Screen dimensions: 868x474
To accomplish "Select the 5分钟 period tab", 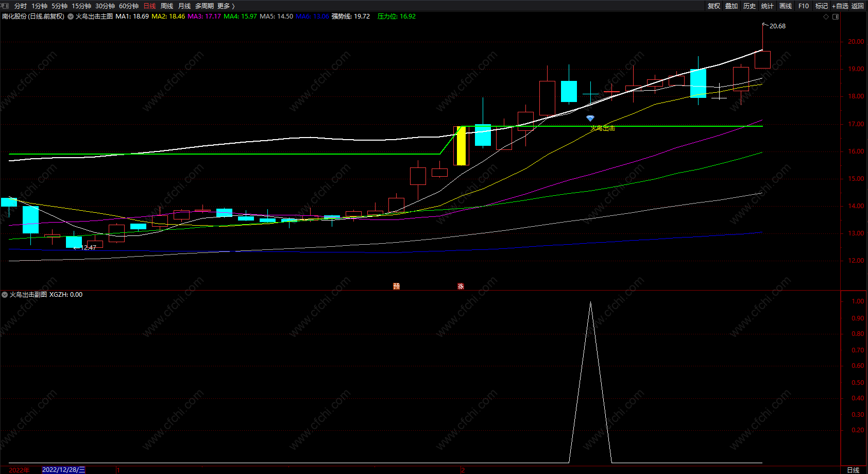I will tap(59, 6).
